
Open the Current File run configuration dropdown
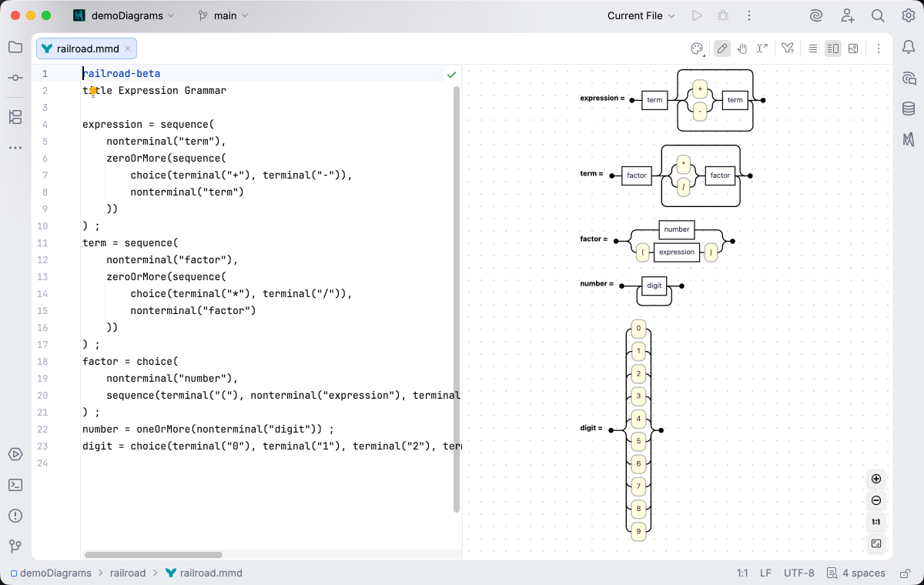click(x=641, y=15)
